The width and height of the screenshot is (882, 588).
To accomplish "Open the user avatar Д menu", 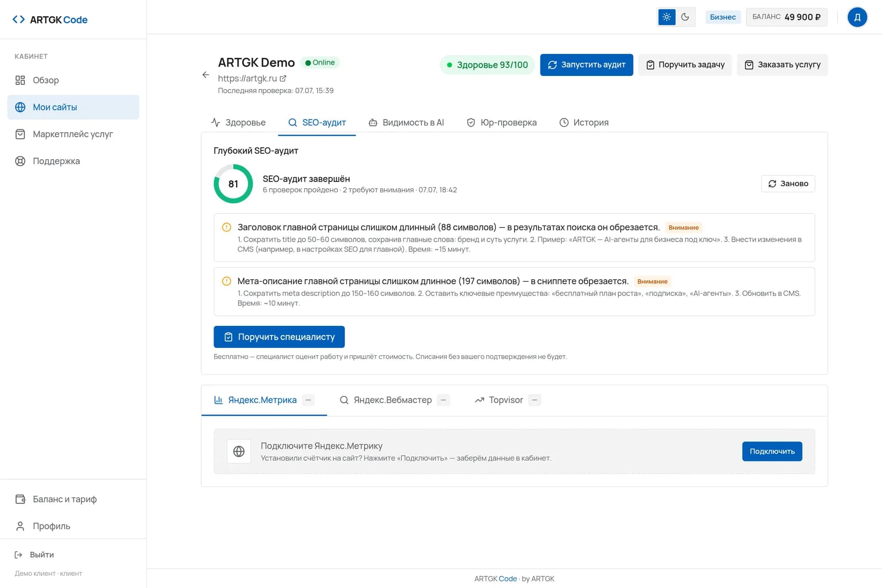I will point(857,17).
